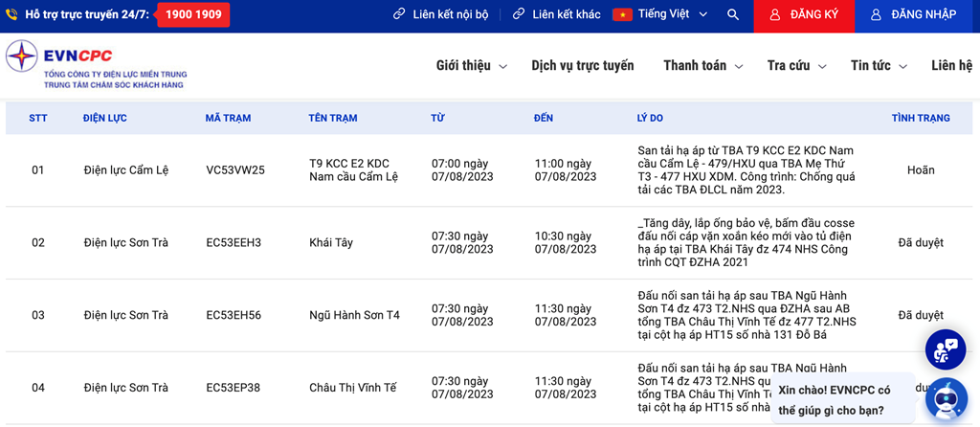Click the ĐĂNG KÝ button
Image resolution: width=980 pixels, height=427 pixels.
coord(804,15)
